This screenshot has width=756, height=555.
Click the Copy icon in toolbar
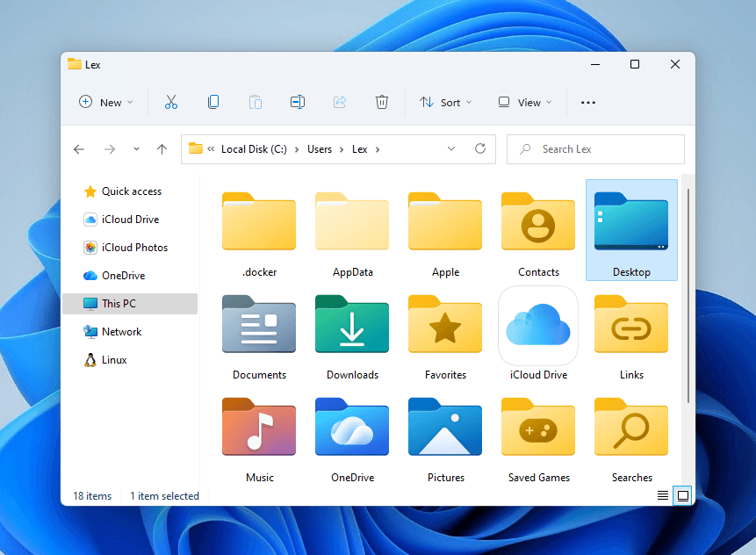(213, 102)
